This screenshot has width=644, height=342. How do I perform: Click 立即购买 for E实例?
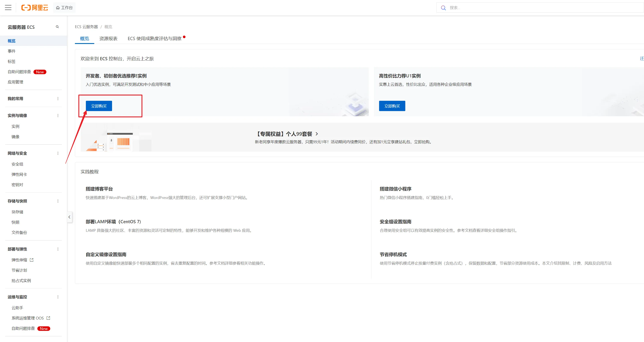tap(99, 106)
